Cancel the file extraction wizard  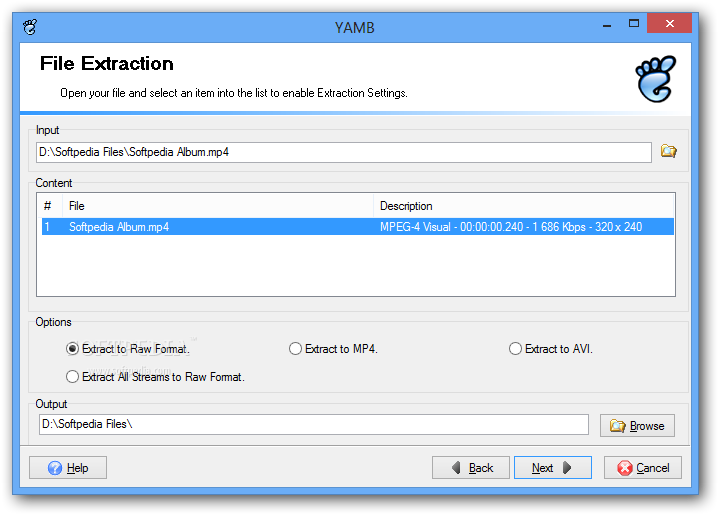tap(642, 468)
